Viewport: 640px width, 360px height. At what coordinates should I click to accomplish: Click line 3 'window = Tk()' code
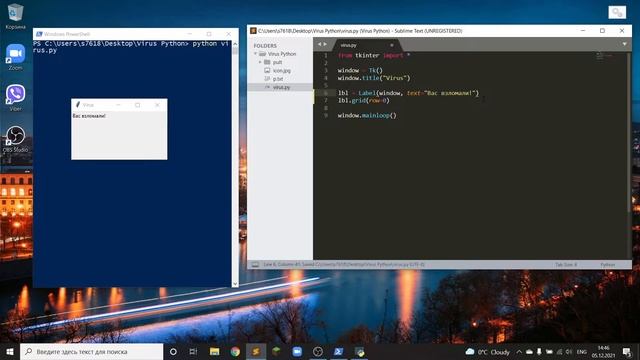[x=360, y=70]
